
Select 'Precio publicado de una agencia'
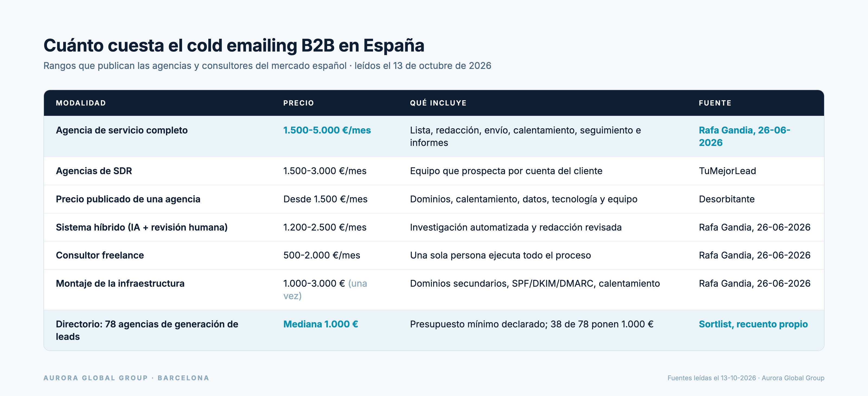point(128,199)
